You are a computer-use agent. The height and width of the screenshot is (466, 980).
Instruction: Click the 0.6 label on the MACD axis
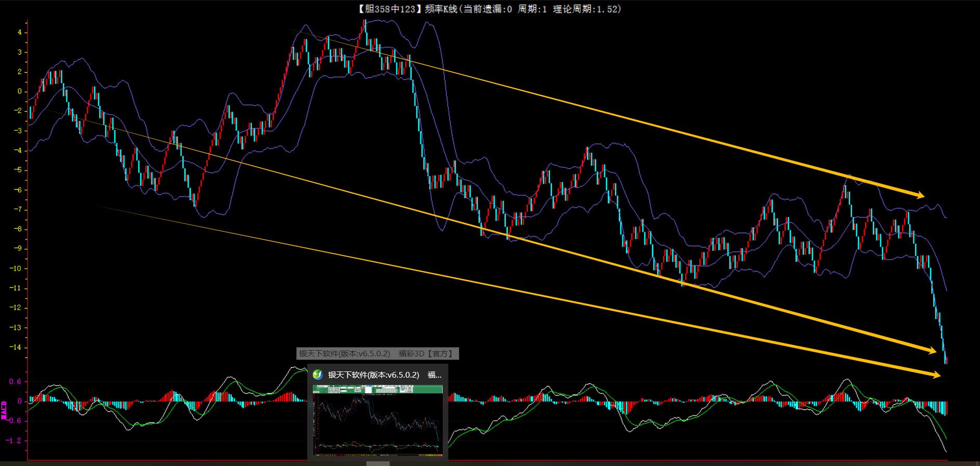pos(15,382)
